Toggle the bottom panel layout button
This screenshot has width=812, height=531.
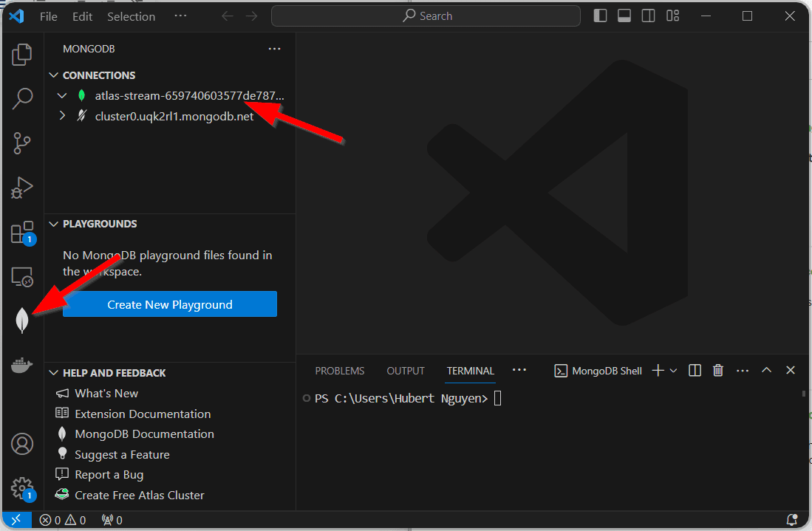(x=624, y=16)
